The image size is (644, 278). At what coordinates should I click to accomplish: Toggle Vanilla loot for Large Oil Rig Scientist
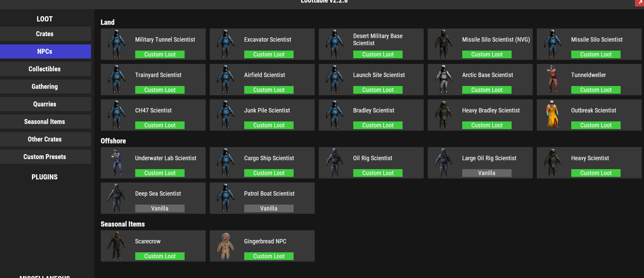pos(486,173)
